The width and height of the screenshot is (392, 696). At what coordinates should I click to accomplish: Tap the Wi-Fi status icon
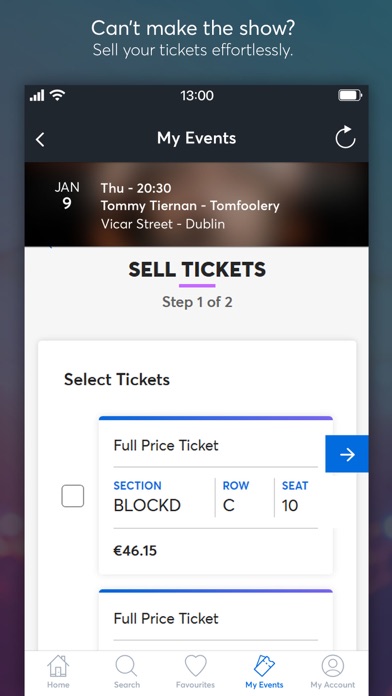pyautogui.click(x=57, y=95)
